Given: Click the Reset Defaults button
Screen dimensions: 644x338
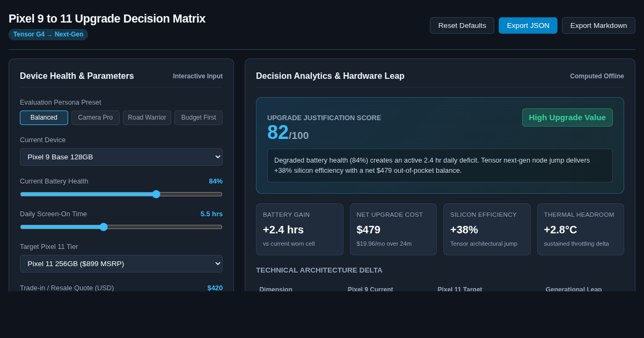Looking at the screenshot, I should [462, 25].
